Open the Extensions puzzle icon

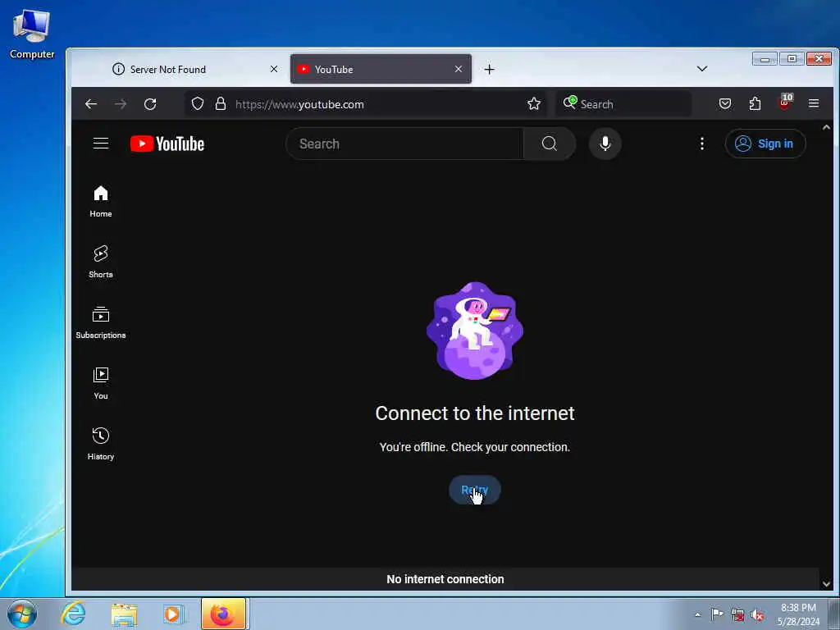755,104
